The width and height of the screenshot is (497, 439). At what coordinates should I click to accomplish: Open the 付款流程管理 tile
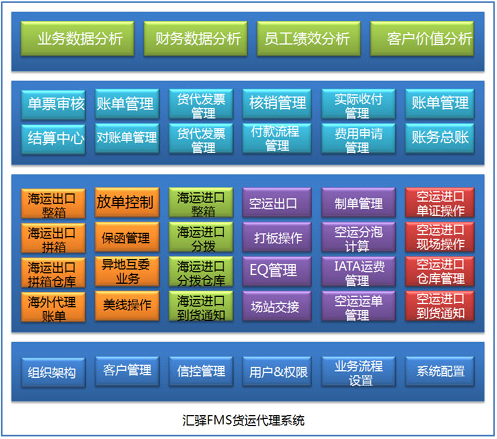277,138
